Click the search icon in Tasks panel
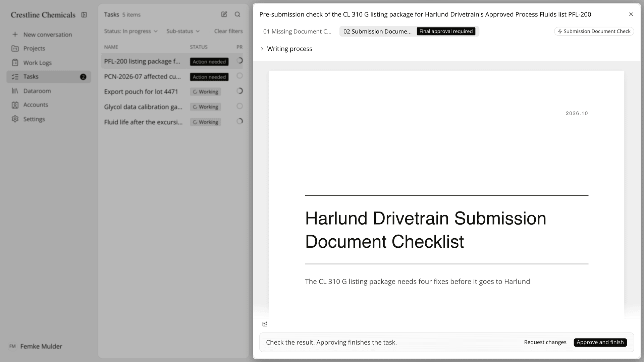Screen dimensions: 644x362 (x=237, y=14)
